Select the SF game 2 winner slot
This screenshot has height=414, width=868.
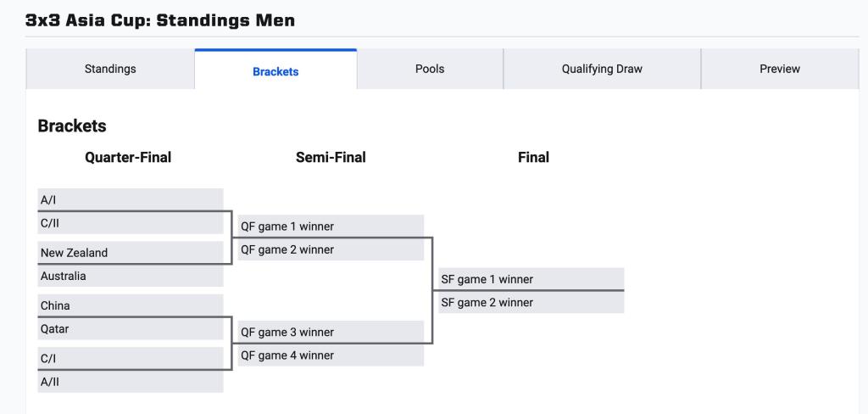pos(531,302)
